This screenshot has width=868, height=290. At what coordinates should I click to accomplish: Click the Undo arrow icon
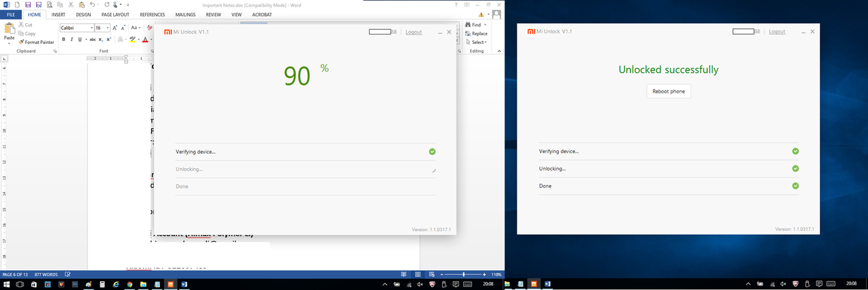(x=92, y=4)
